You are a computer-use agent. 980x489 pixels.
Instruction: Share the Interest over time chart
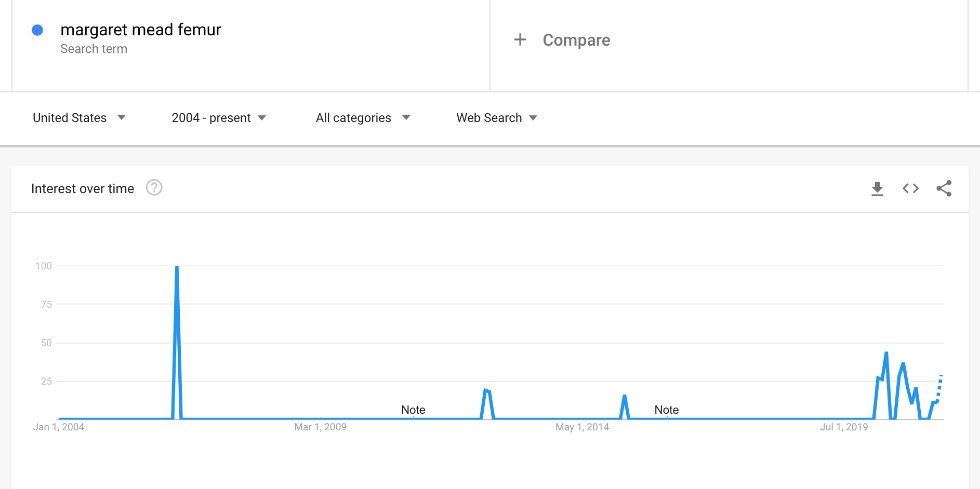(x=944, y=188)
